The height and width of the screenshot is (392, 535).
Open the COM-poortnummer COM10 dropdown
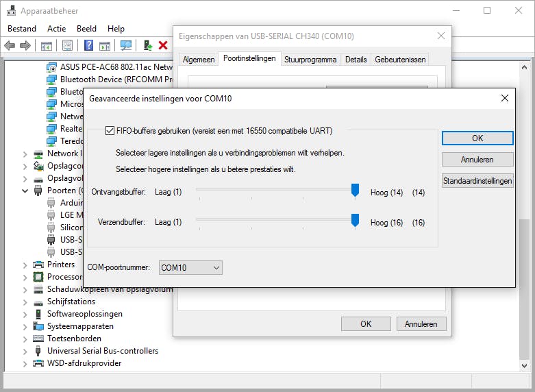[190, 268]
